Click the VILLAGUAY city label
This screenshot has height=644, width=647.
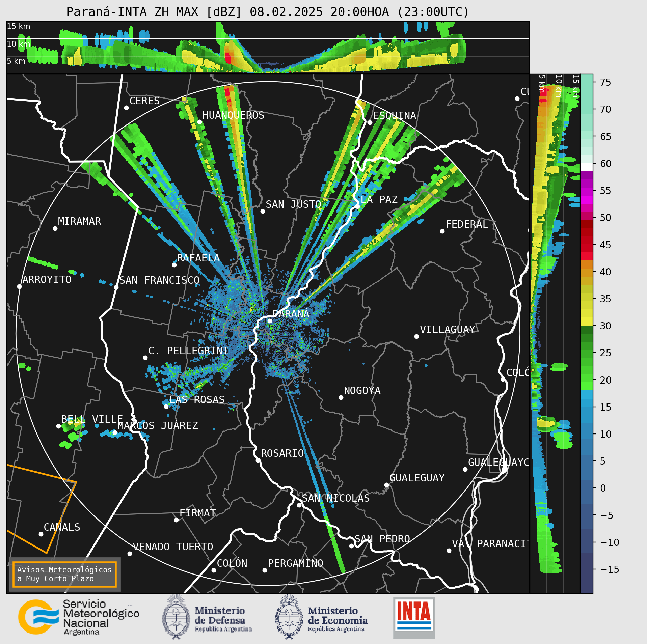448,329
